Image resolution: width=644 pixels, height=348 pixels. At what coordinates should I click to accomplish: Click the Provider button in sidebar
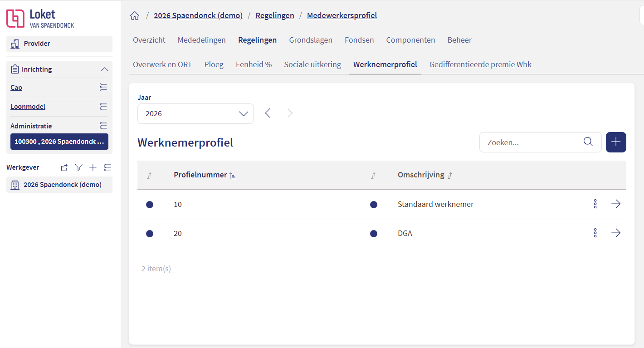click(59, 44)
